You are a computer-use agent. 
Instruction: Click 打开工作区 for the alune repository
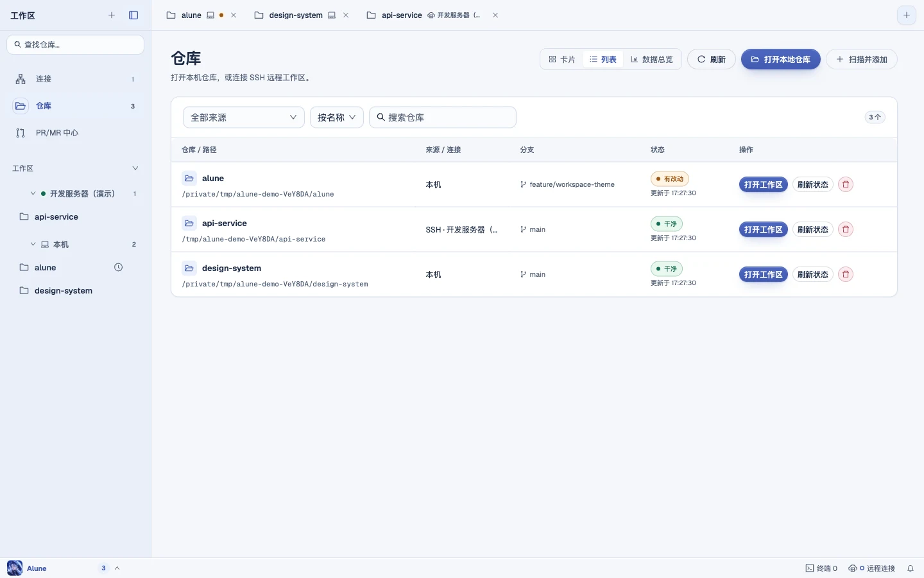pyautogui.click(x=764, y=184)
